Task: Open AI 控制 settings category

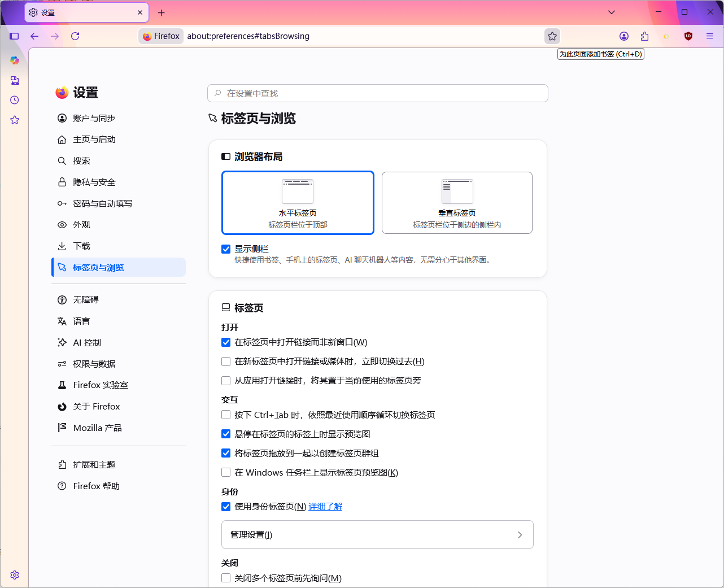Action: click(x=119, y=343)
